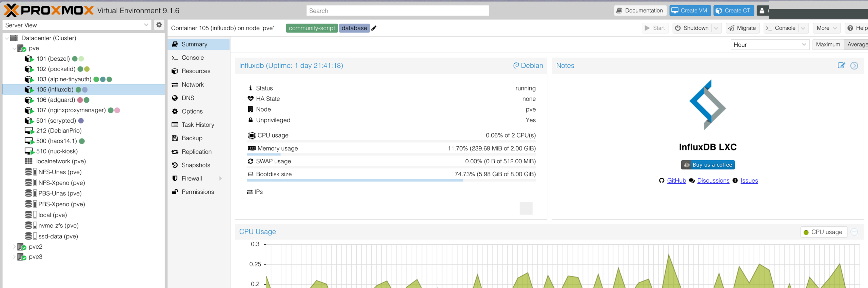
Task: Click the community-script tag
Action: pyautogui.click(x=312, y=28)
